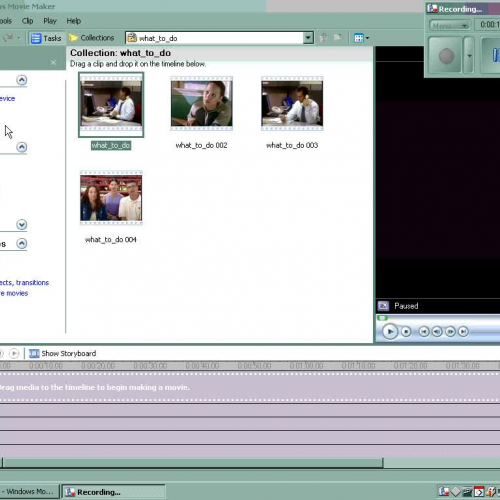500x500 pixels.
Task: Click the collection combo box arrow button
Action: point(308,38)
